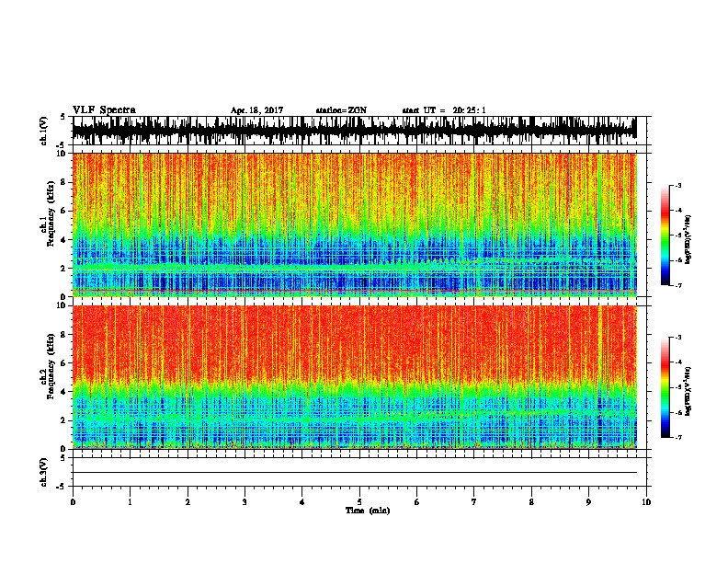Click the "station=ZGN" header label

point(341,110)
